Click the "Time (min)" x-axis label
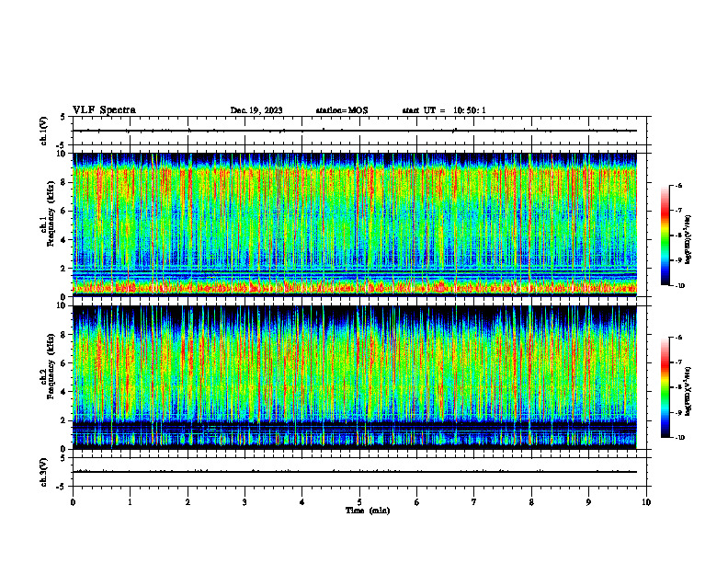Image resolution: width=728 pixels, height=563 pixels. tap(368, 511)
